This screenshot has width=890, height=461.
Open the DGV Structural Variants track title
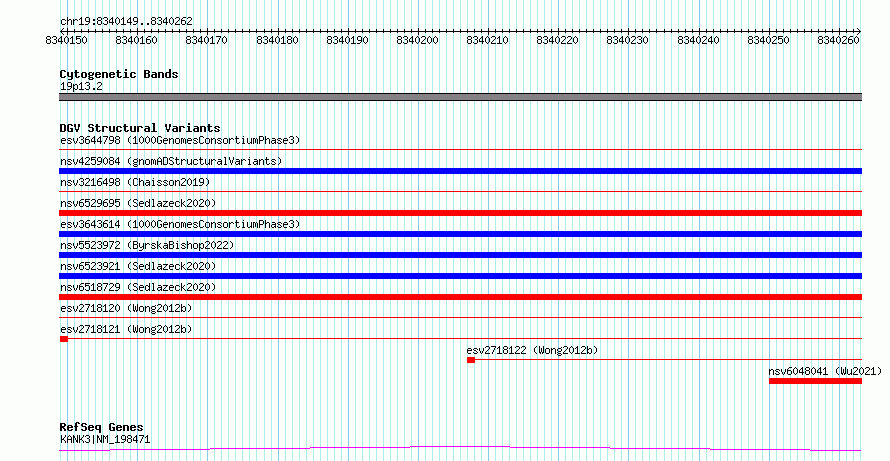140,128
